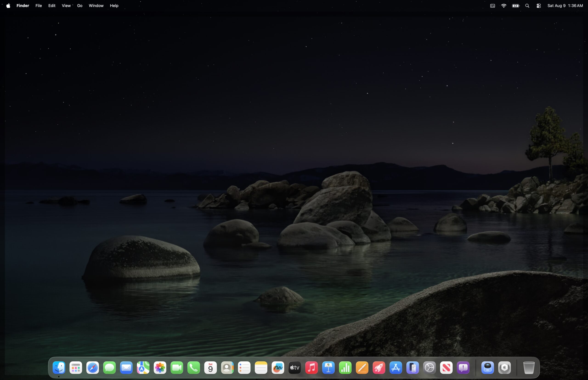The width and height of the screenshot is (588, 380).
Task: Launch the Apple TV app
Action: (x=294, y=368)
